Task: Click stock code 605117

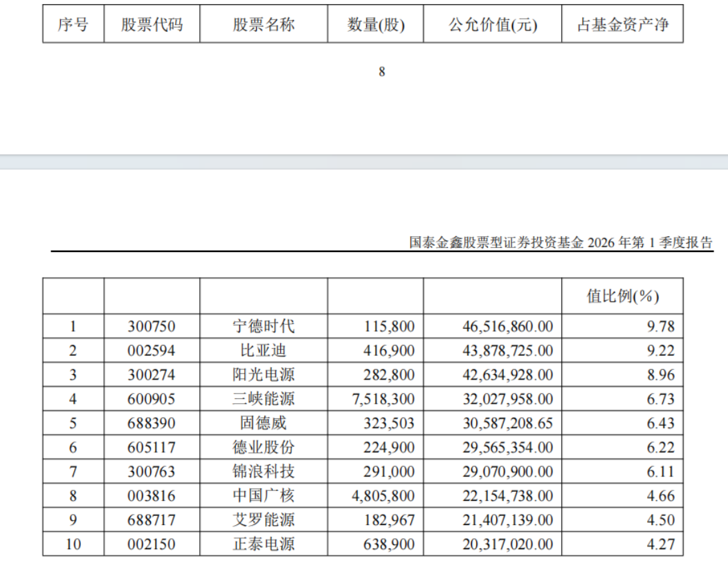Action: point(152,447)
